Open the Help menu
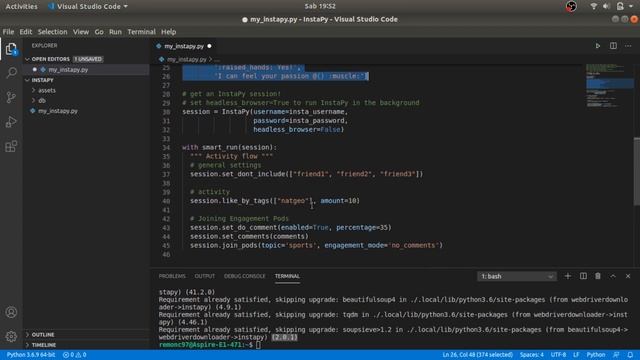Screen dimensions: 640x360 tap(168, 32)
